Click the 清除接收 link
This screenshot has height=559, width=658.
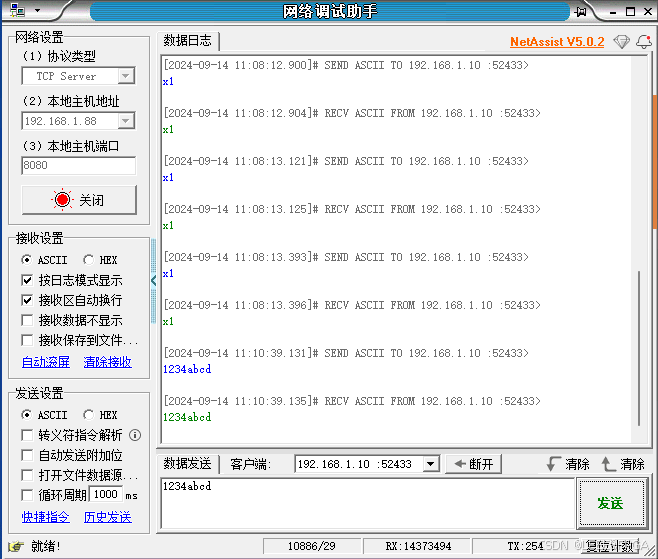click(107, 362)
